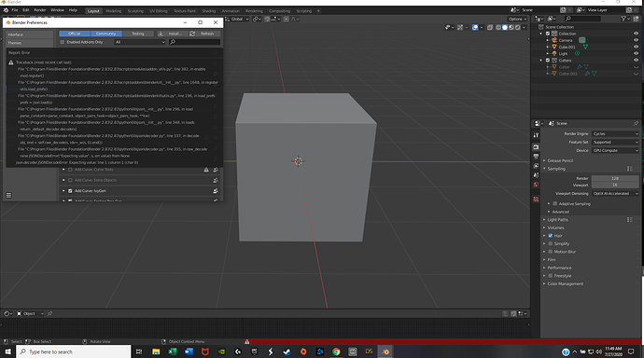Click the Curve Tools warning icon
The width and height of the screenshot is (644, 358).
pyautogui.click(x=206, y=170)
